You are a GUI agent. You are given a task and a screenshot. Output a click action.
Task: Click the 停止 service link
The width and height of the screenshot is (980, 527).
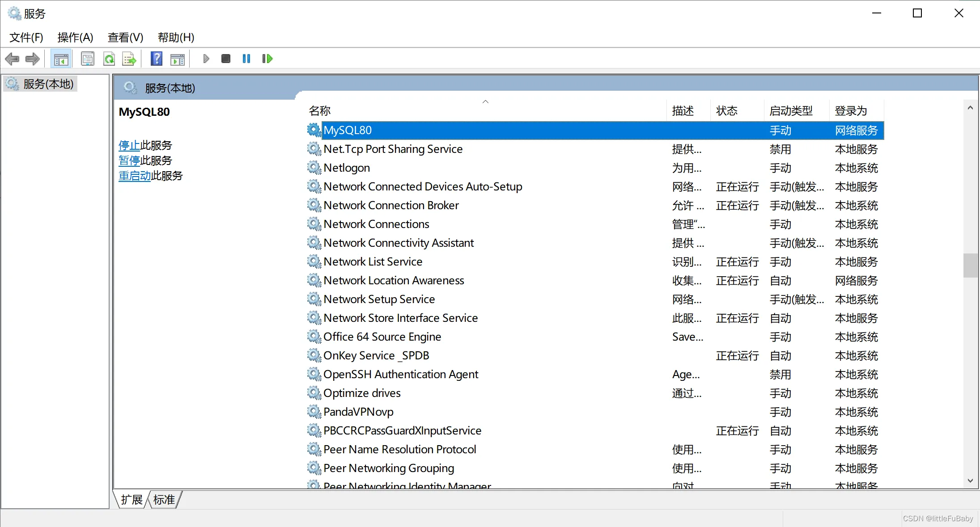tap(129, 145)
